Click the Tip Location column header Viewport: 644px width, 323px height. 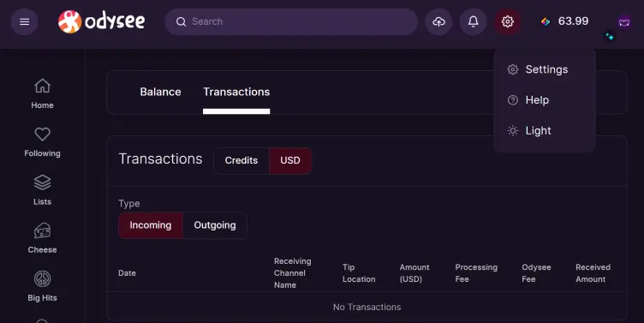point(359,273)
